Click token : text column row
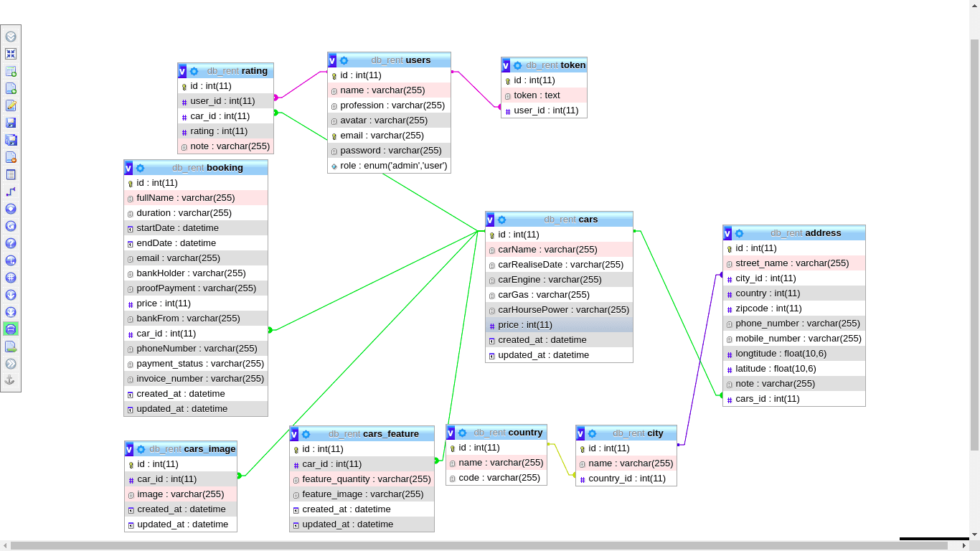The height and width of the screenshot is (551, 980). click(x=545, y=95)
